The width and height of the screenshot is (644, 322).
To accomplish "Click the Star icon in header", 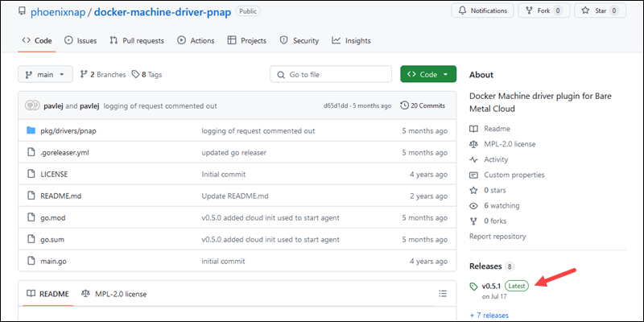I will [585, 10].
